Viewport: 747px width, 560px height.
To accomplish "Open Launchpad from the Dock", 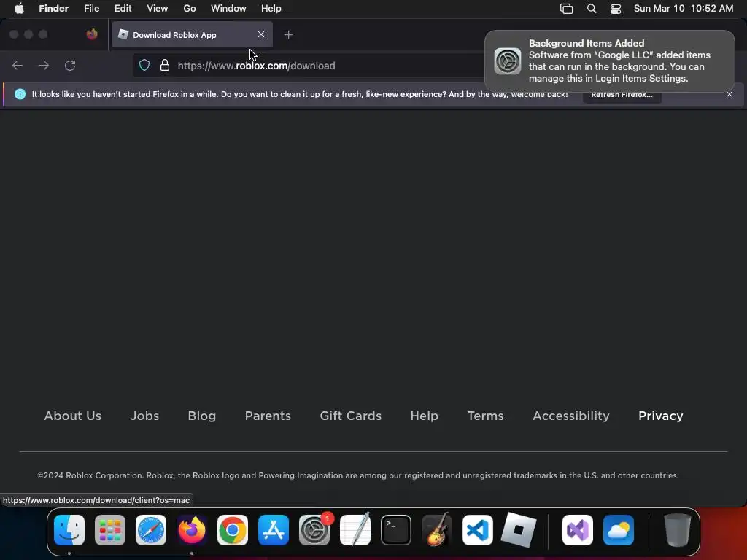I will click(x=110, y=530).
